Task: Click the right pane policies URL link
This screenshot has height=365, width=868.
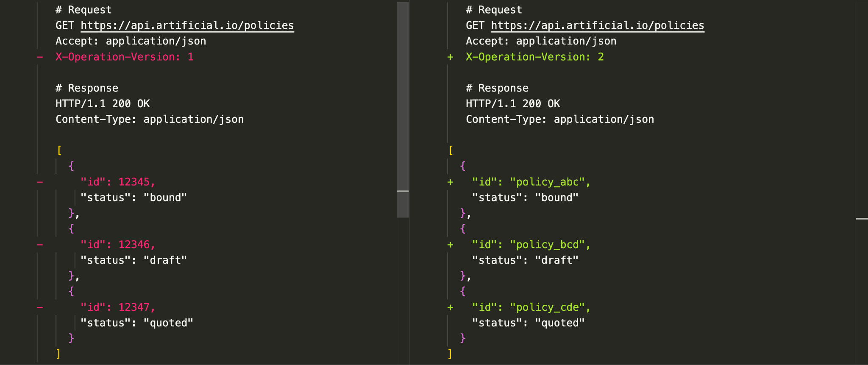Action: [597, 25]
